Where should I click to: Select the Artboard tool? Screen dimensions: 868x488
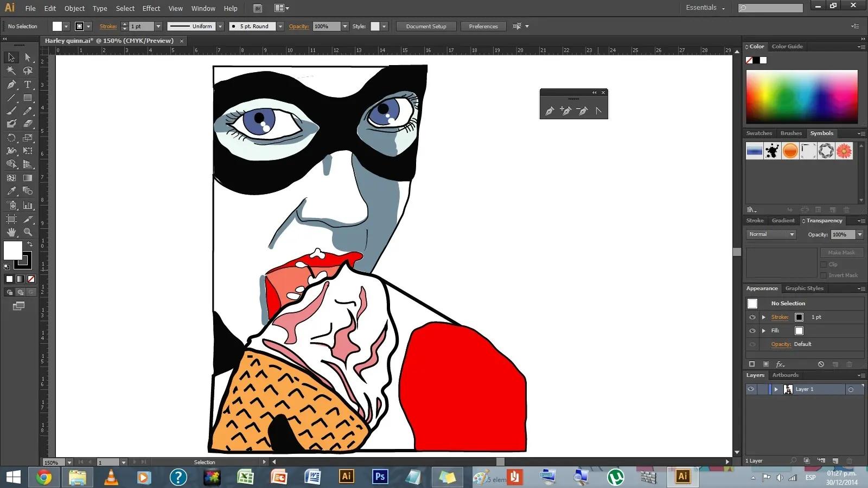point(11,219)
